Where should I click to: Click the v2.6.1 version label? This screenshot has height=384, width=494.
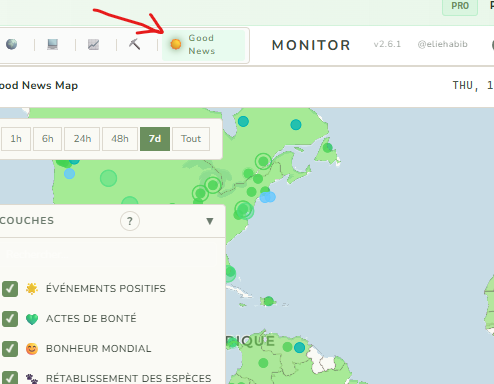point(387,44)
